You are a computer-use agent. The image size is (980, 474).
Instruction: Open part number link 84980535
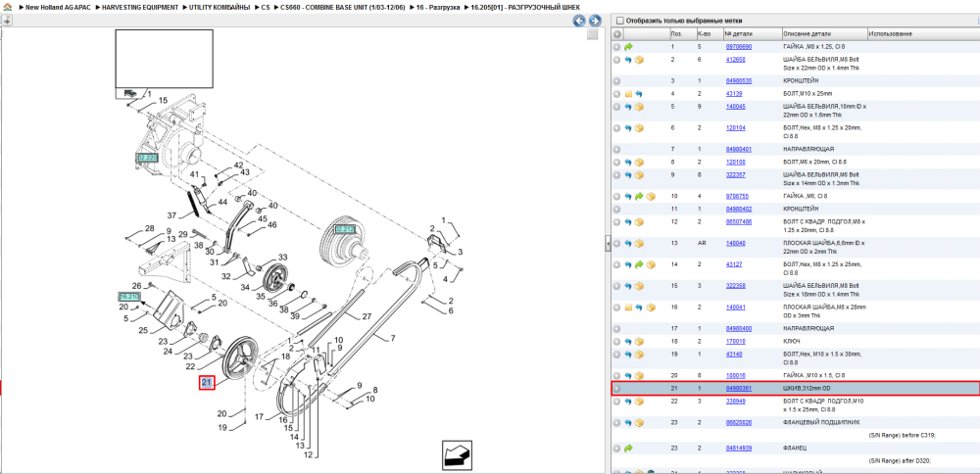739,80
